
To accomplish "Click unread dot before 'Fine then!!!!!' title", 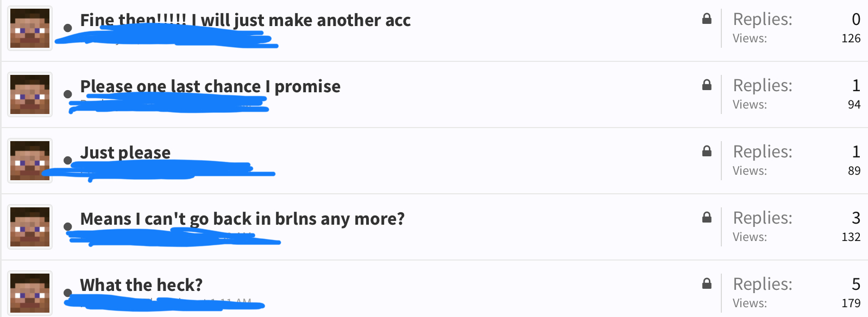I will pos(68,28).
